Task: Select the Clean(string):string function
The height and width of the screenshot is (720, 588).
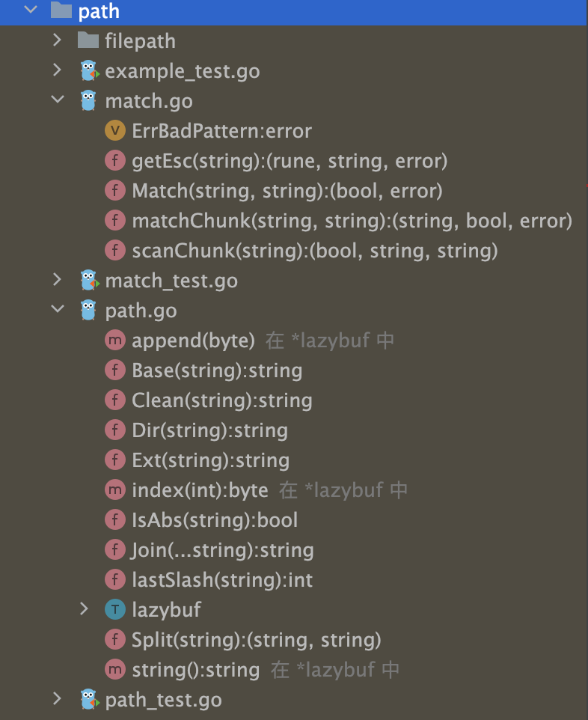Action: pos(221,400)
